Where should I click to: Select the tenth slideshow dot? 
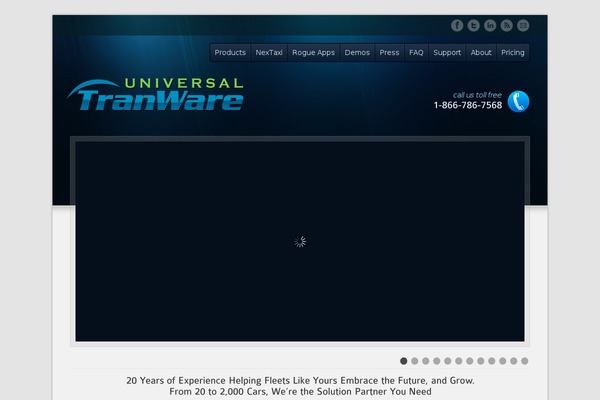(x=503, y=361)
